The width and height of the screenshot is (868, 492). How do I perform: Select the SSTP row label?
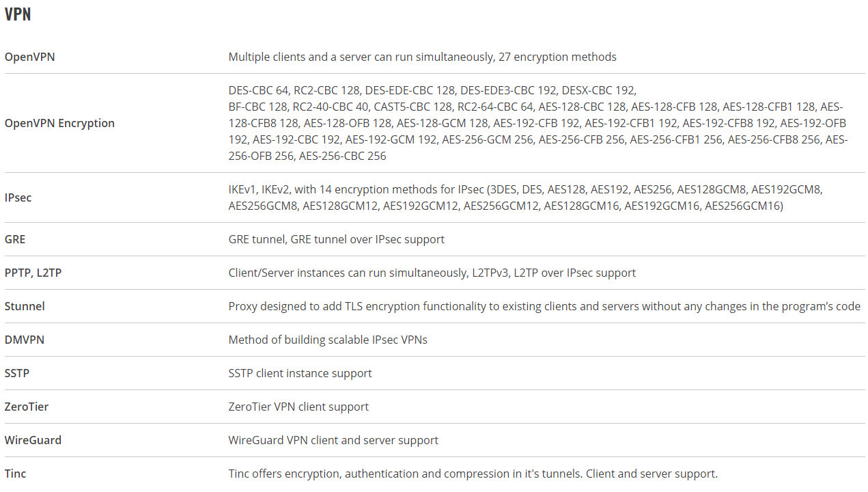click(x=17, y=373)
